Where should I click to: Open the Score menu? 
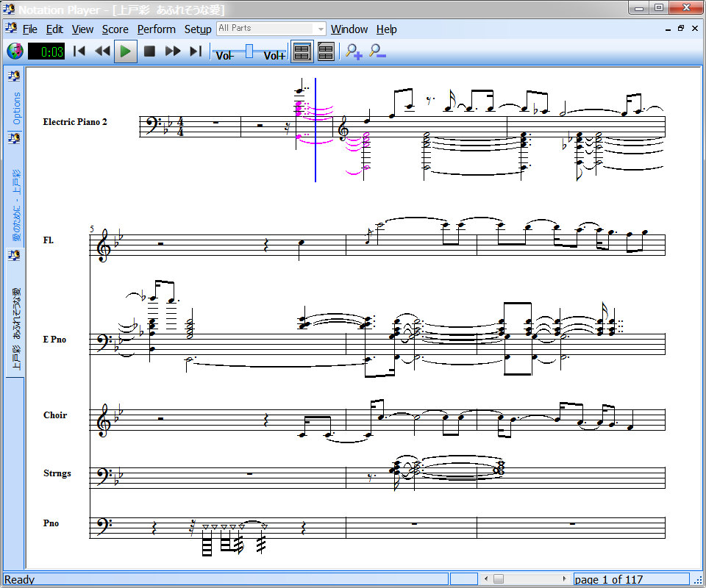[115, 29]
